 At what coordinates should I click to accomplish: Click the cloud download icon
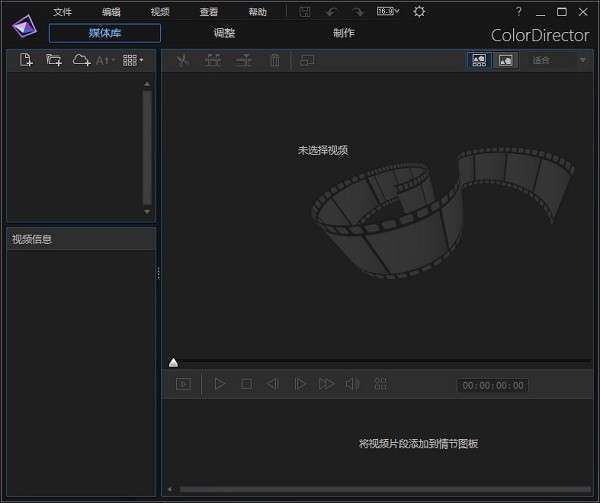(81, 60)
